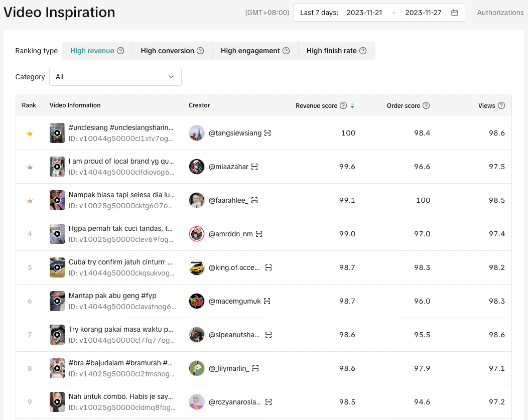The width and height of the screenshot is (528, 420).
Task: Open the Category dropdown
Action: pos(115,77)
